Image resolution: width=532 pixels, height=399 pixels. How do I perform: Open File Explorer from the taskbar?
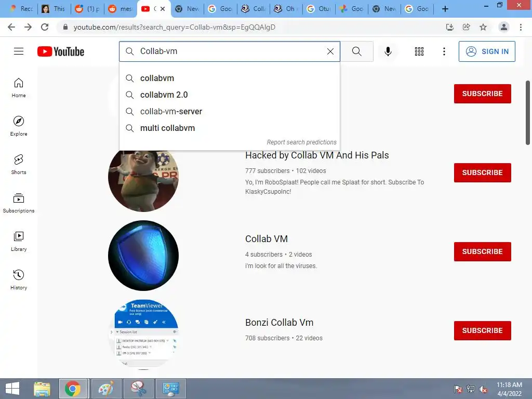tap(42, 389)
